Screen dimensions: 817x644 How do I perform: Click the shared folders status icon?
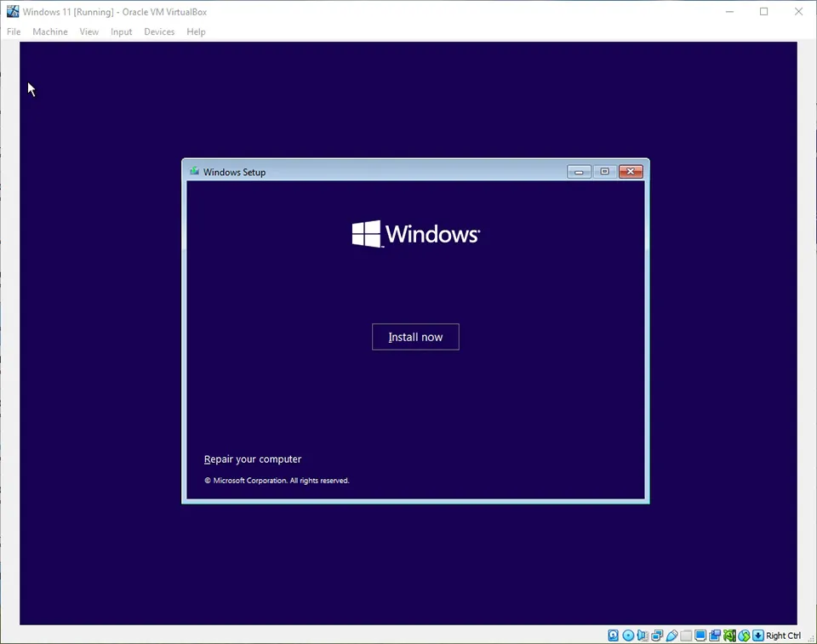[x=686, y=635]
